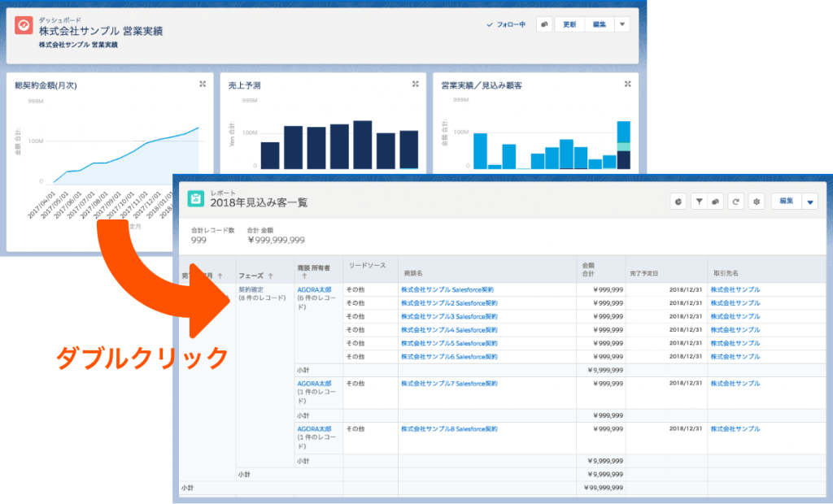Open account 株式会社サンプル in サンプル2 row
Viewport: 833px width, 504px height.
(735, 303)
